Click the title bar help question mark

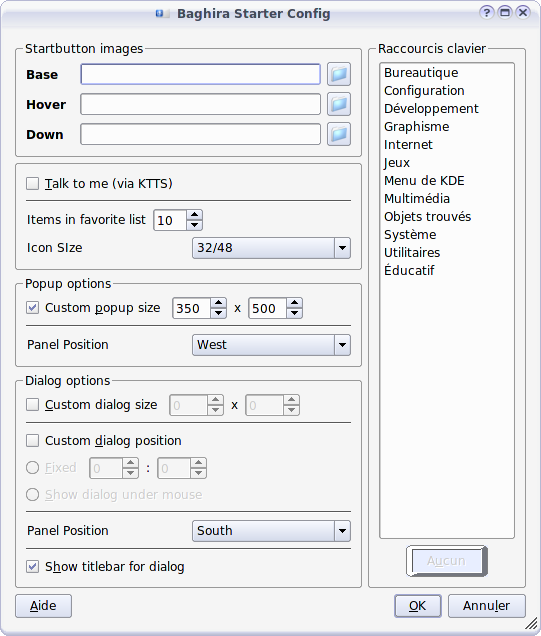[x=486, y=13]
